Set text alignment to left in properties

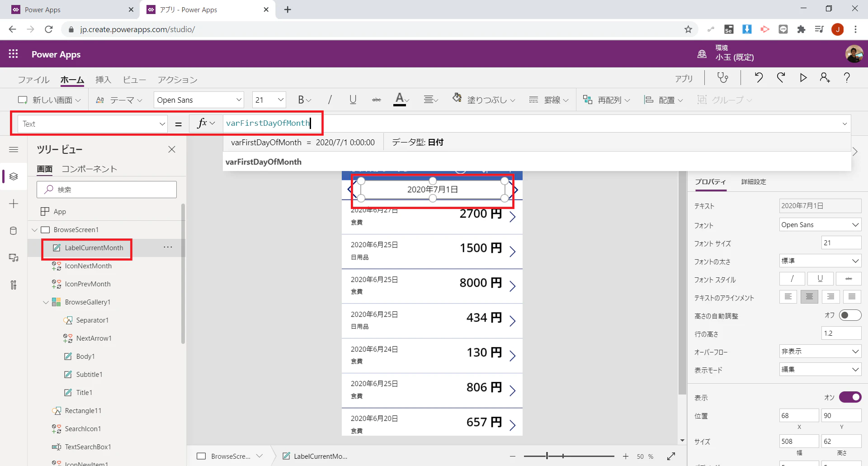point(788,297)
